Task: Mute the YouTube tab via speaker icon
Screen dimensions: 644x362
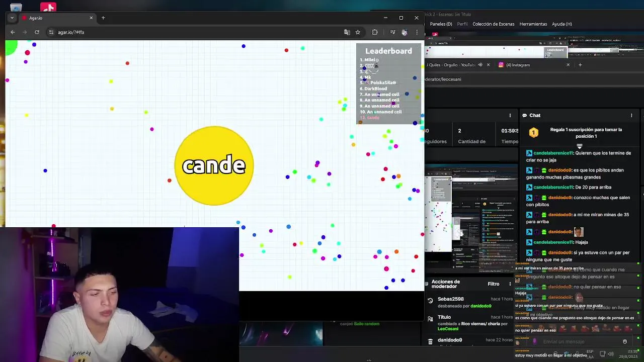Action: click(480, 65)
